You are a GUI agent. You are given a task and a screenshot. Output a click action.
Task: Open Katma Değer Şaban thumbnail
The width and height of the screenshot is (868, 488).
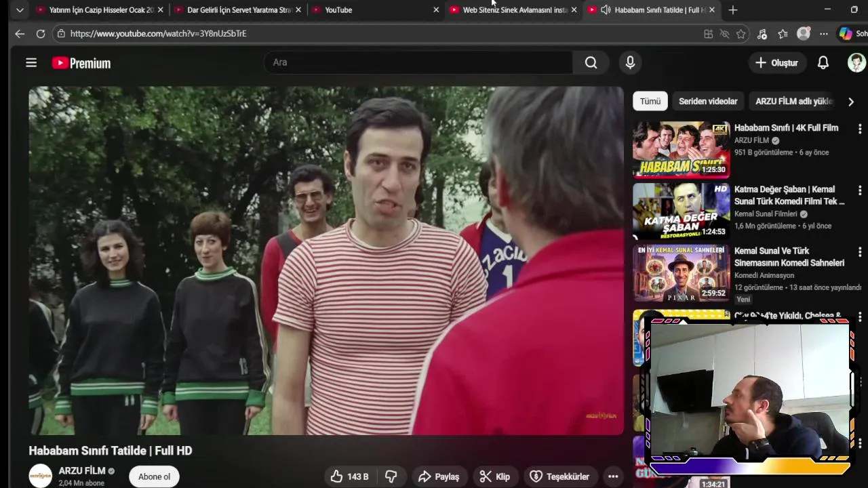(x=682, y=211)
